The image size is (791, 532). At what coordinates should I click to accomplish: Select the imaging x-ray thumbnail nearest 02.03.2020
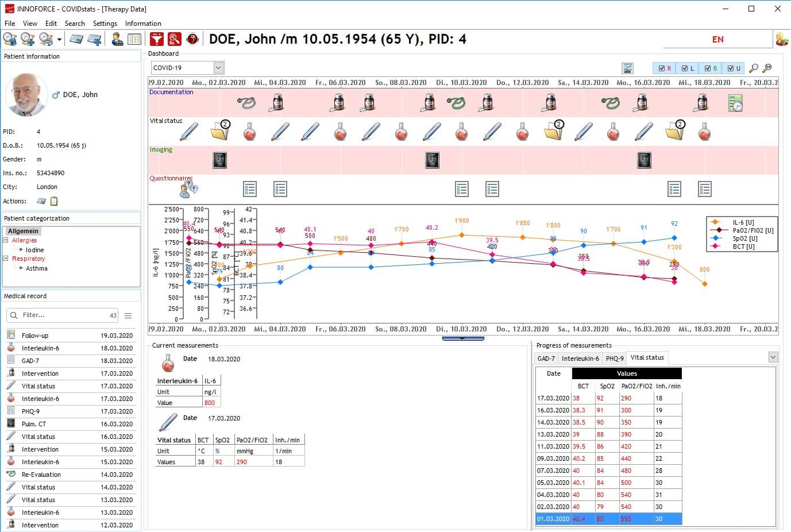pyautogui.click(x=219, y=160)
